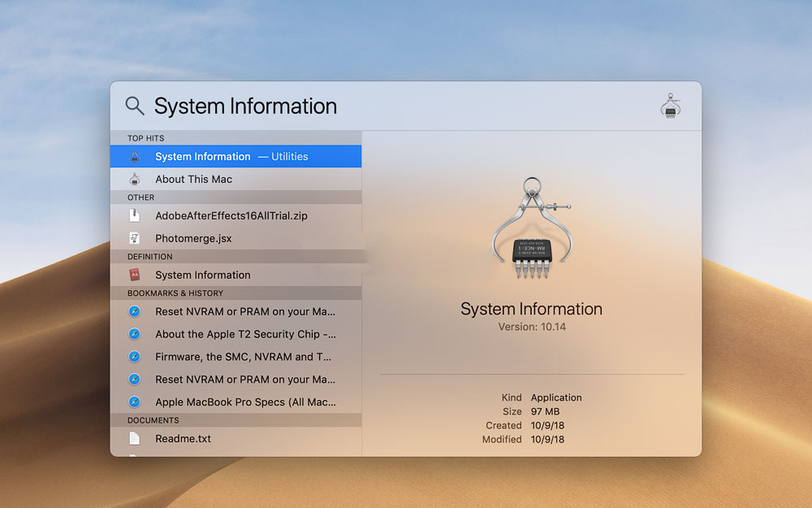Click the document icon for Readme.txt
The height and width of the screenshot is (508, 812).
tap(135, 439)
